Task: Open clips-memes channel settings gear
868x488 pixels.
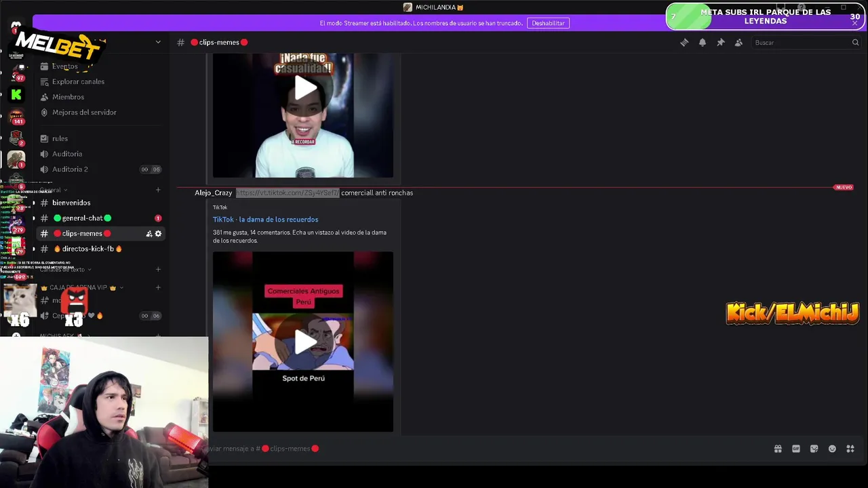Action: point(158,234)
